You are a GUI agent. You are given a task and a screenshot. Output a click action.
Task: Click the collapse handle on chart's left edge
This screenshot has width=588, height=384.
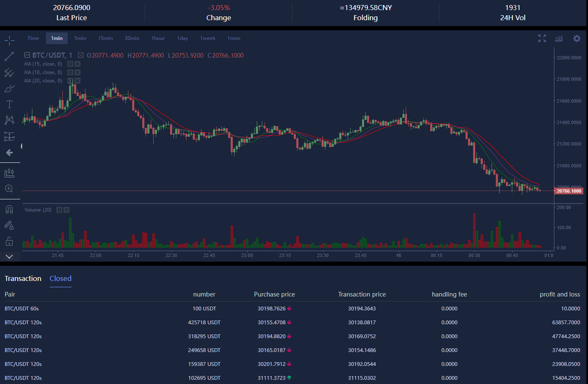[22, 145]
